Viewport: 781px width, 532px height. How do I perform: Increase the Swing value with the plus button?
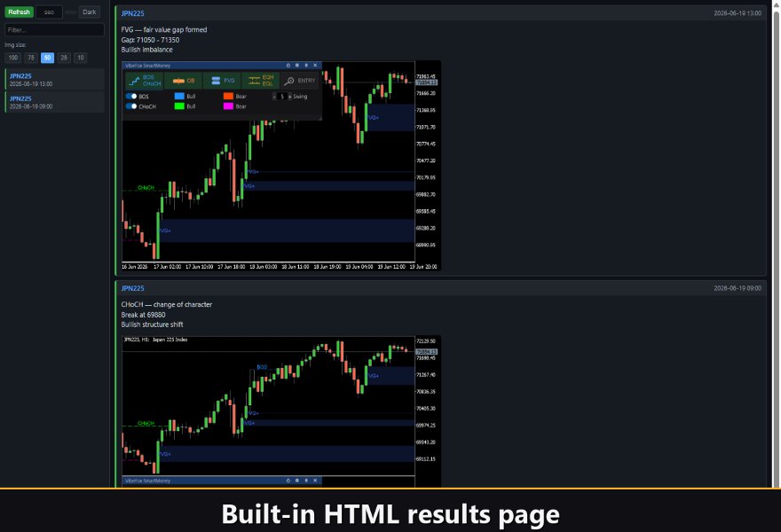290,97
